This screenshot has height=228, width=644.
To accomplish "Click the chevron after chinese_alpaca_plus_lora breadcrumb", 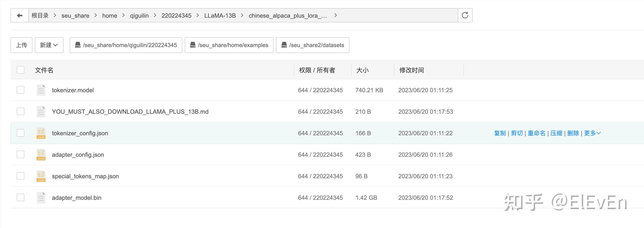I will point(336,15).
